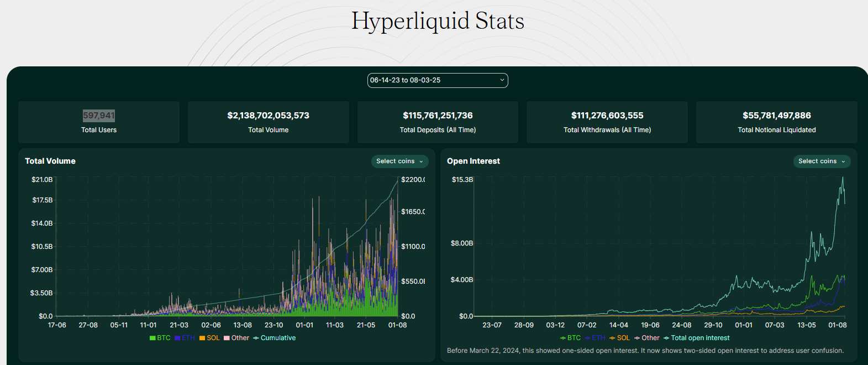Screen dimensions: 868x365
Task: Click the March 22, 2024 open interest note
Action: [645, 351]
